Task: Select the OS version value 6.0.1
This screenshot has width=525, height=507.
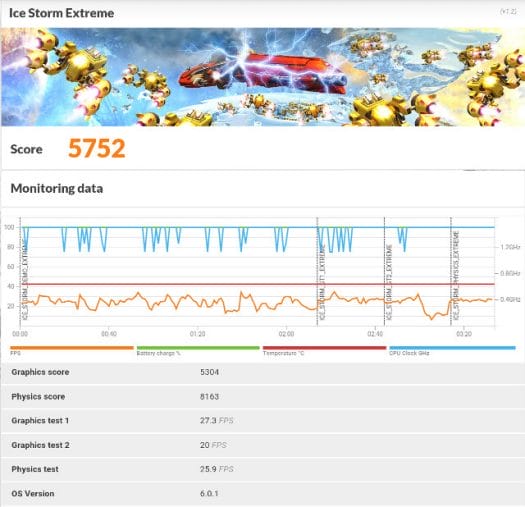Action: [x=209, y=494]
